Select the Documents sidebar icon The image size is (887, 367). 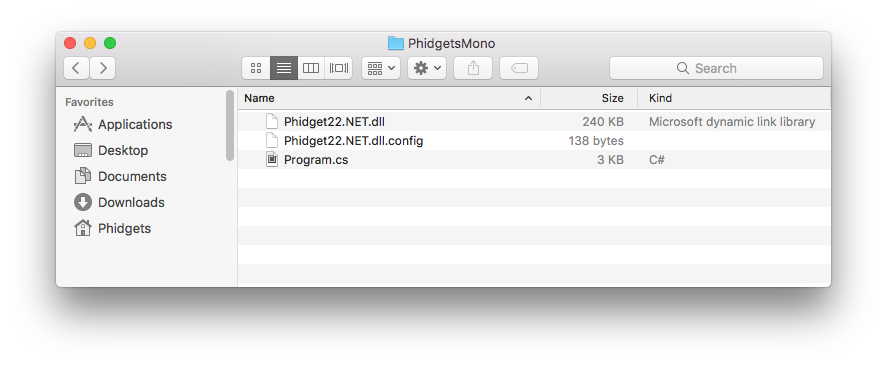click(x=83, y=176)
